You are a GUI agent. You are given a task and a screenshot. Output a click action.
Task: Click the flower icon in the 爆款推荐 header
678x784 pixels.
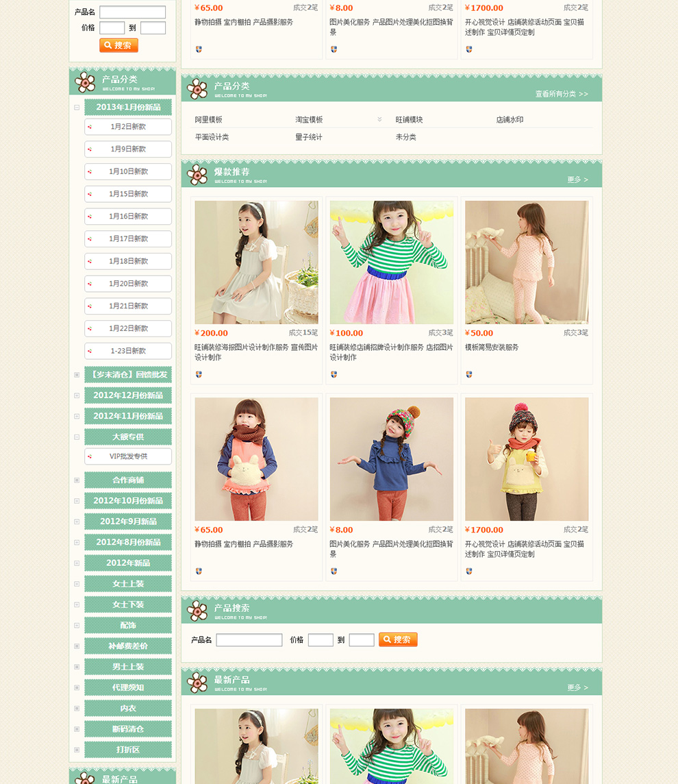click(x=197, y=175)
